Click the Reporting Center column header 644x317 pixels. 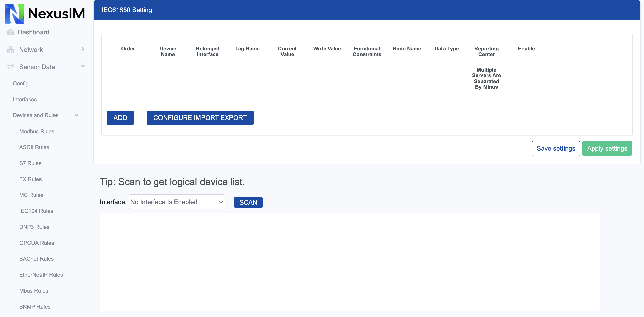(486, 51)
